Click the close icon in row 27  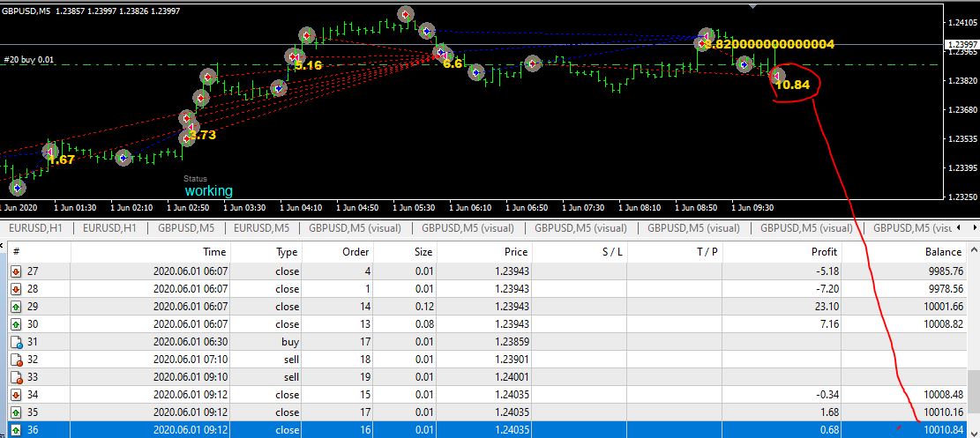pyautogui.click(x=16, y=271)
